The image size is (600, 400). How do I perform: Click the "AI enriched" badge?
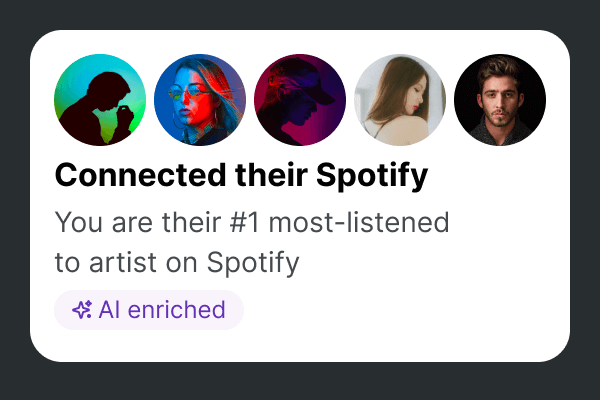[149, 310]
